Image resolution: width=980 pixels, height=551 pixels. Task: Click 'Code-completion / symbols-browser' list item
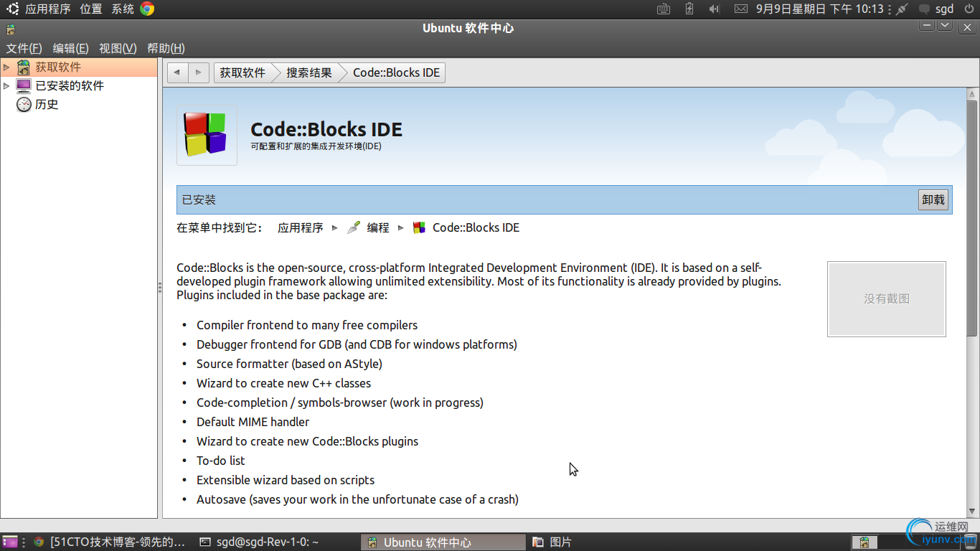(x=340, y=402)
